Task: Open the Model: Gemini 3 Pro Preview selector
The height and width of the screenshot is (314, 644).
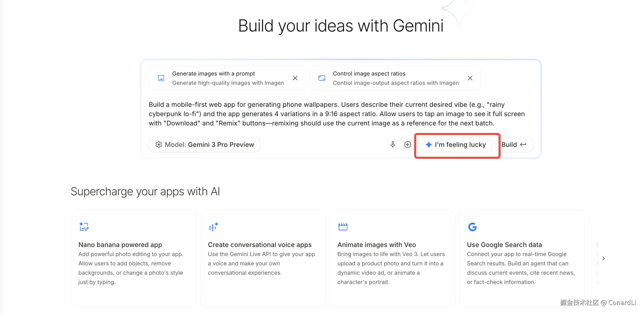Action: tap(204, 145)
